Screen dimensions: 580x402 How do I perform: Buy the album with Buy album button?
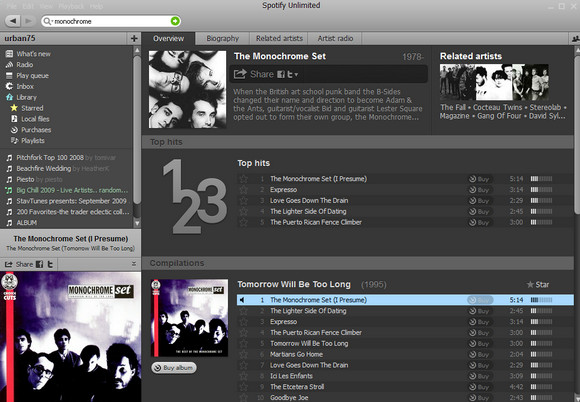tap(174, 368)
